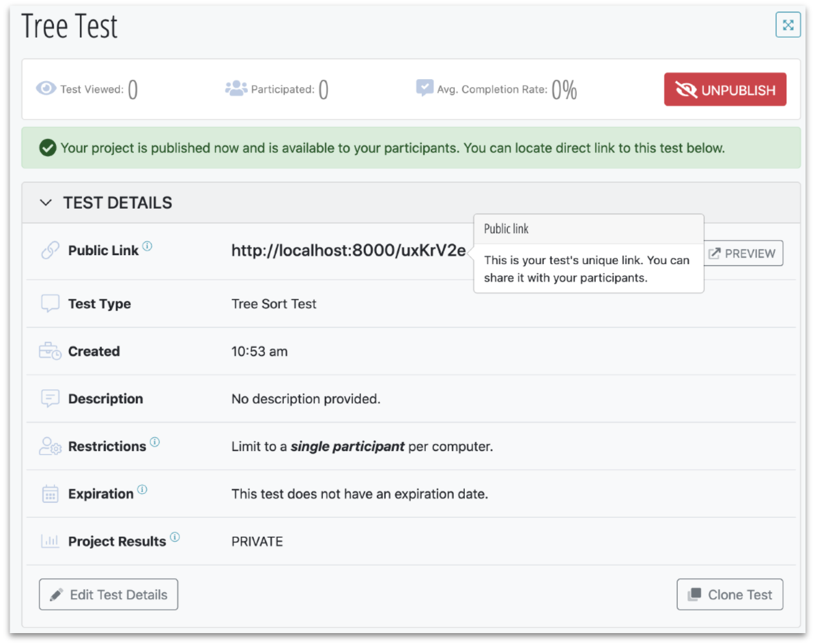Image resolution: width=815 pixels, height=644 pixels.
Task: Click the Expiration info icon
Action: click(142, 490)
